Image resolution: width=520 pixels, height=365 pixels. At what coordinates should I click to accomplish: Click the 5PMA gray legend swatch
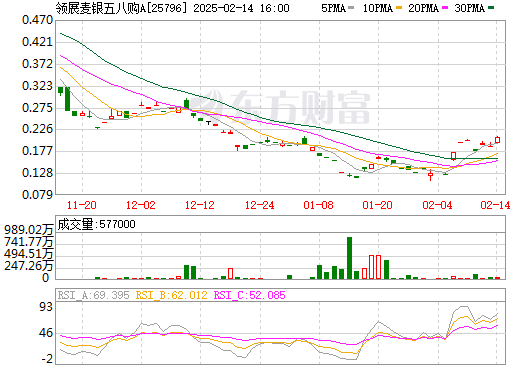point(351,8)
